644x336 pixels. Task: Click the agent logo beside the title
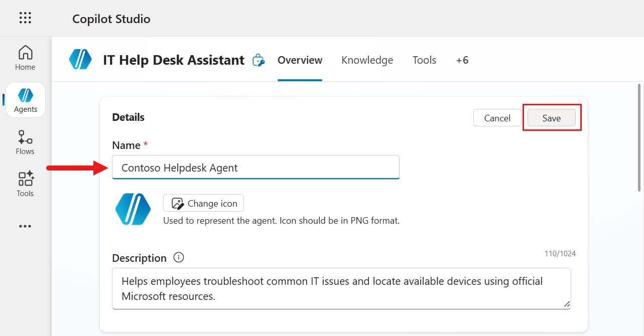80,60
